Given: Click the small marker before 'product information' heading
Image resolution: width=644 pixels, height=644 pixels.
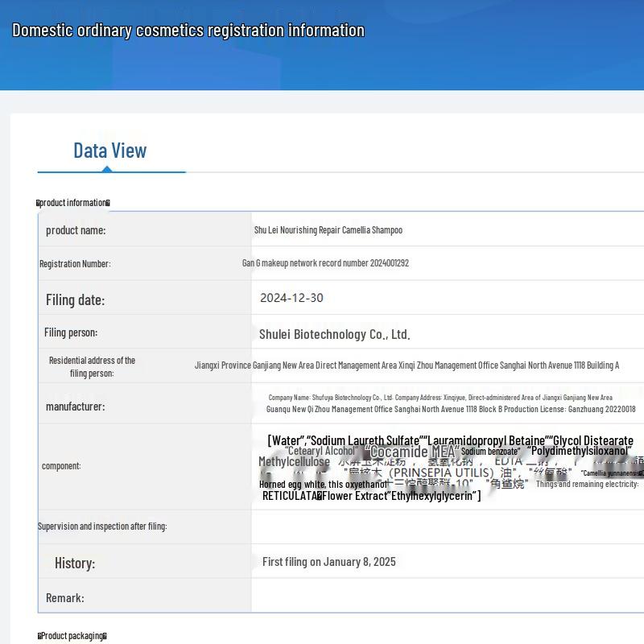Looking at the screenshot, I should pos(38,203).
